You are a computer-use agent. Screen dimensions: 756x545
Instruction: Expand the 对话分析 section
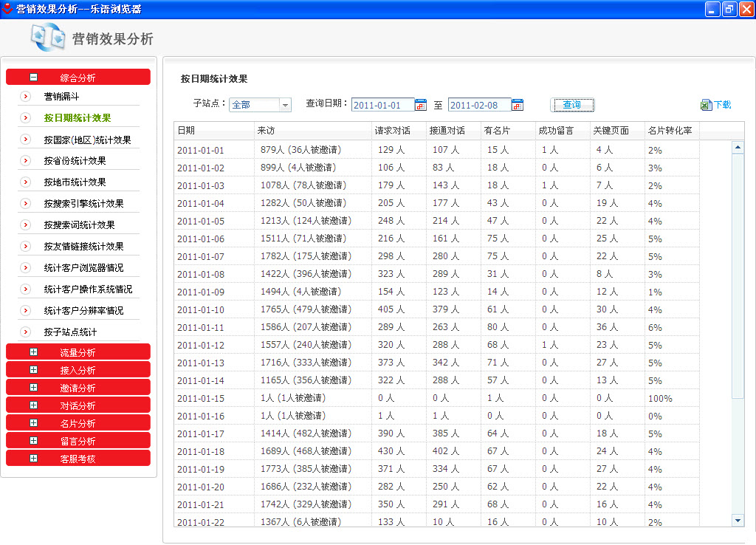point(33,405)
